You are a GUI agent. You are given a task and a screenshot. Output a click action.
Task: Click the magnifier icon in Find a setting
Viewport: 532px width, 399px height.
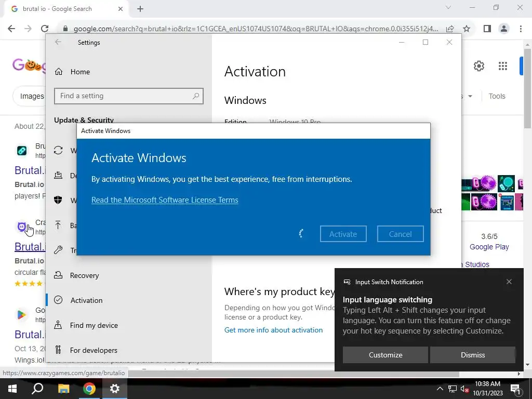coord(196,96)
